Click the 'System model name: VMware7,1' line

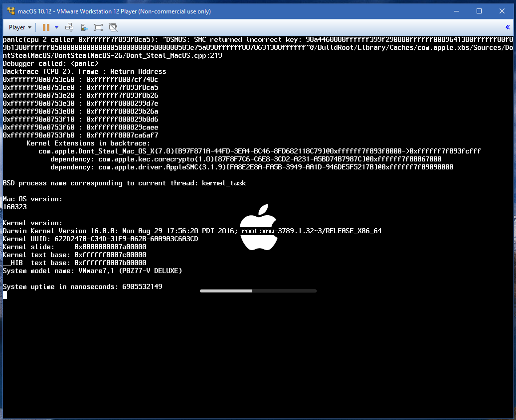click(x=92, y=271)
